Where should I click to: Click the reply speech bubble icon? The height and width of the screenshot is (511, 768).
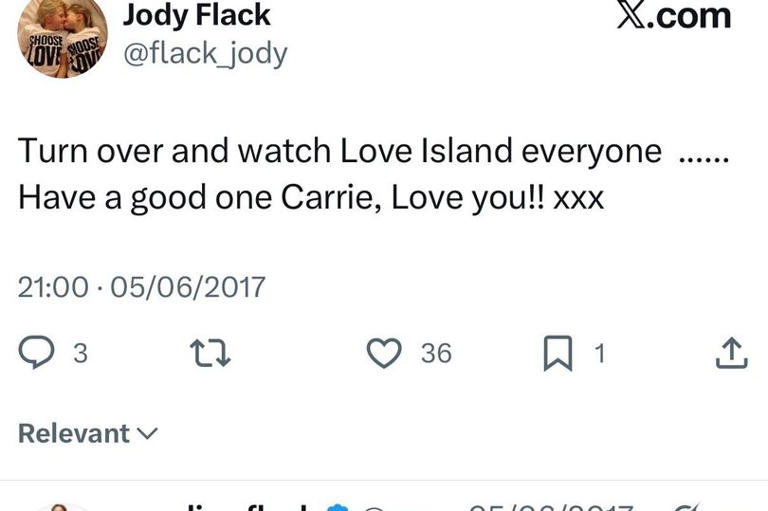[x=36, y=353]
